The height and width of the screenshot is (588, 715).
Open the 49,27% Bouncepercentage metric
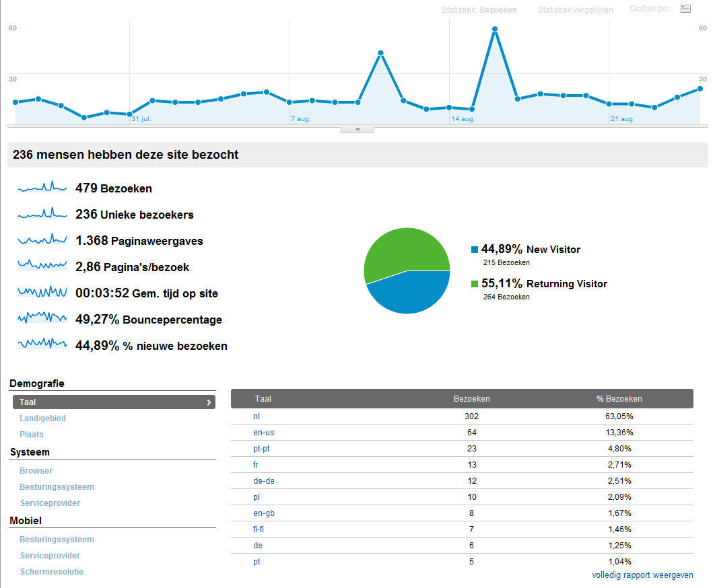[149, 320]
